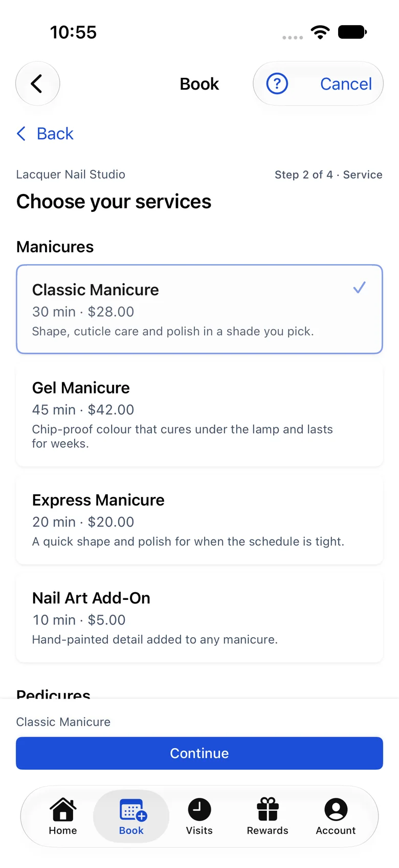Select the Express Manicure service
Image resolution: width=399 pixels, height=868 pixels.
pos(199,520)
